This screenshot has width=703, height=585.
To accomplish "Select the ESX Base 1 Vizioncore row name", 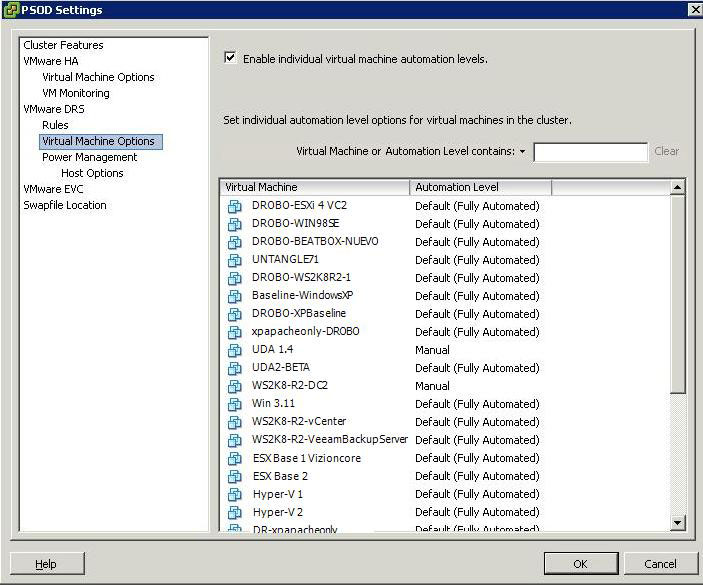I will coord(307,458).
